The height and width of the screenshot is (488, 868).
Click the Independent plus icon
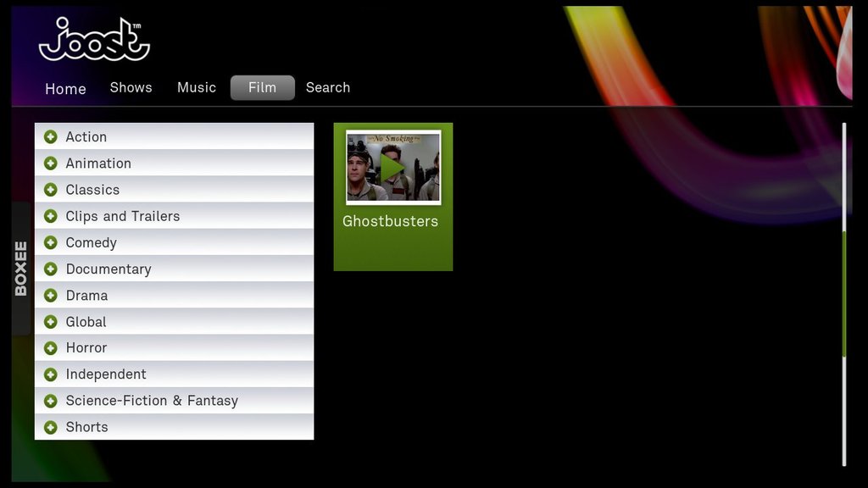pyautogui.click(x=50, y=374)
